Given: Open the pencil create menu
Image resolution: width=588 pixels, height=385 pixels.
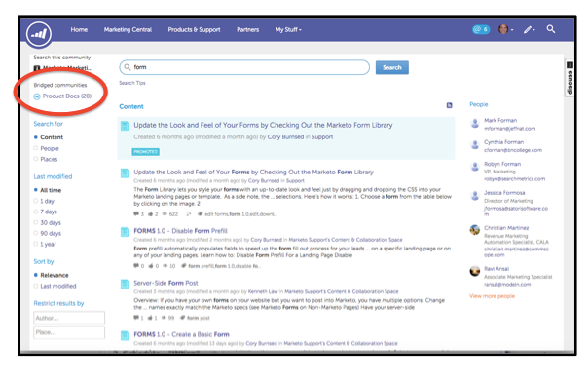Looking at the screenshot, I should tap(529, 29).
